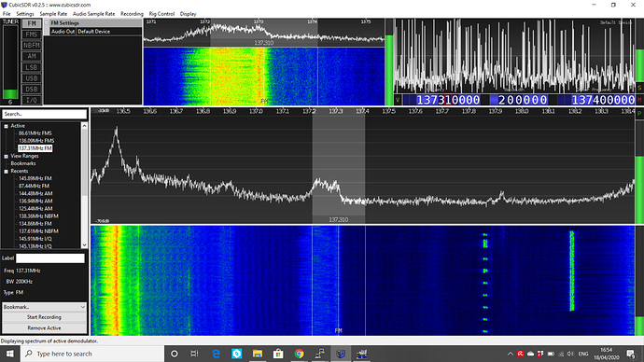644x362 pixels.
Task: Launch Google Chrome from taskbar
Action: 299,354
